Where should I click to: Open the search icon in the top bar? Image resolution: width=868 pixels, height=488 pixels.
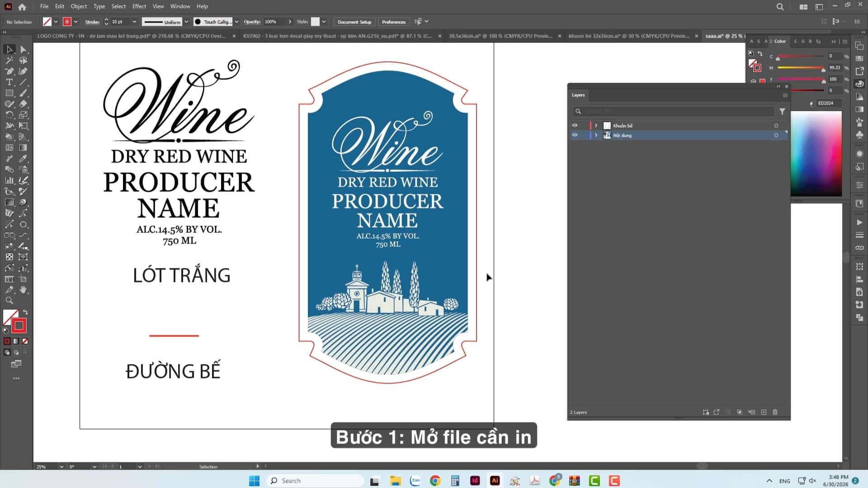[780, 7]
